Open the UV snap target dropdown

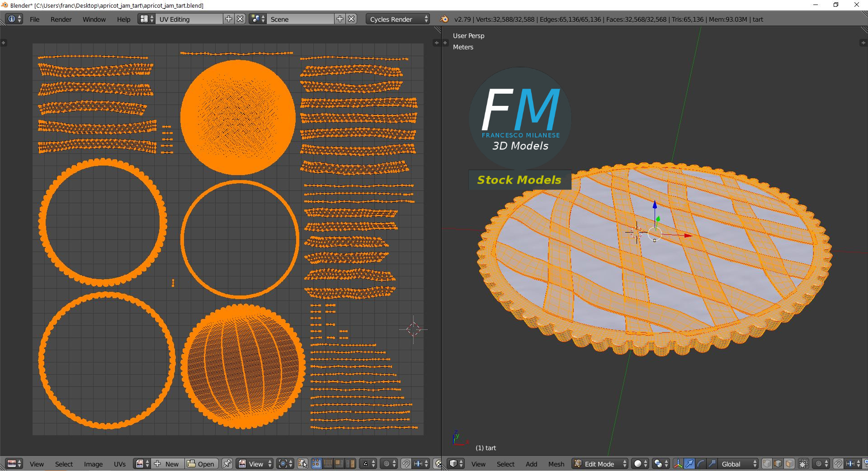421,464
